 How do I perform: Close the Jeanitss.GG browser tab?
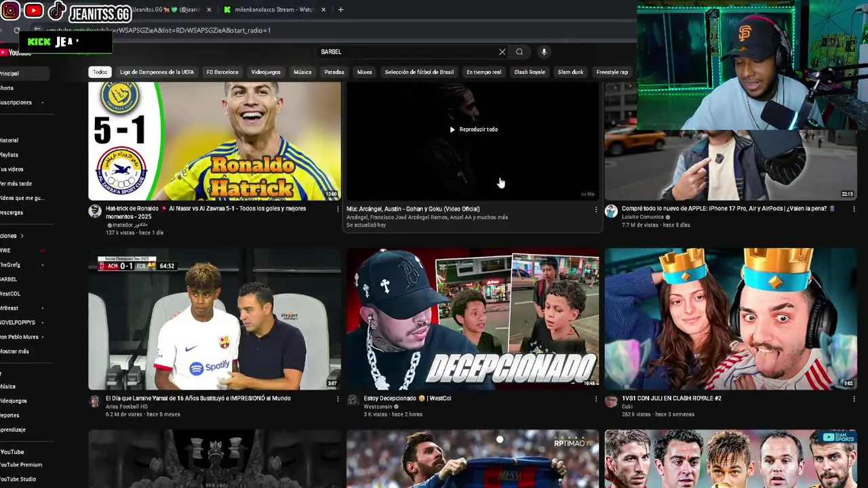tap(209, 9)
